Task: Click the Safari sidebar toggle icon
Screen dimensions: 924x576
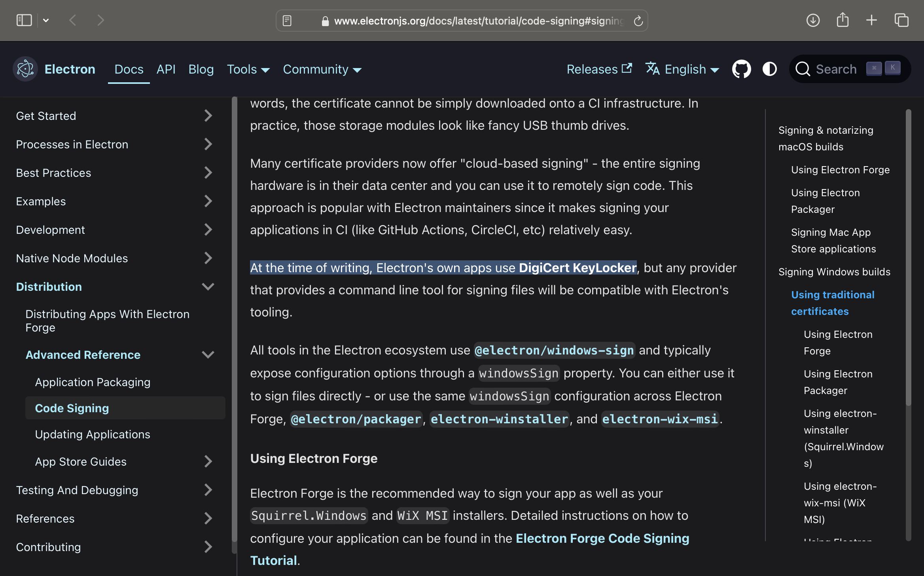Action: pyautogui.click(x=24, y=20)
